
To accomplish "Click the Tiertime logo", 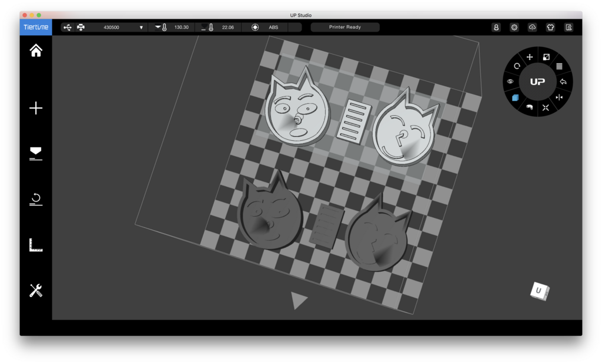I will tap(36, 27).
